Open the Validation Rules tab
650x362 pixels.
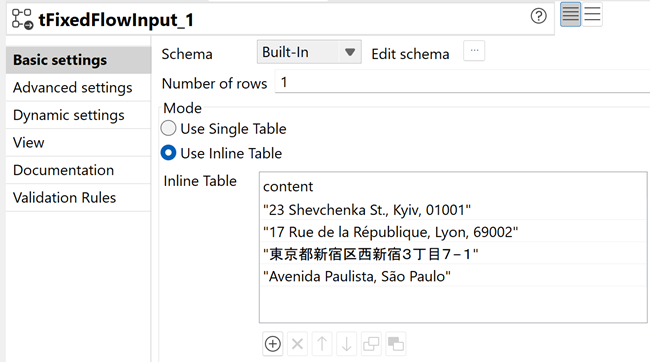(78, 197)
